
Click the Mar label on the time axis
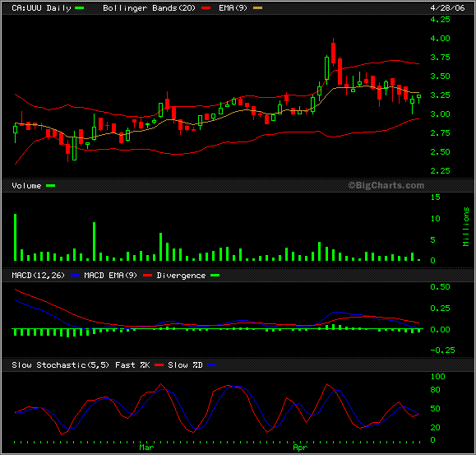coord(146,448)
